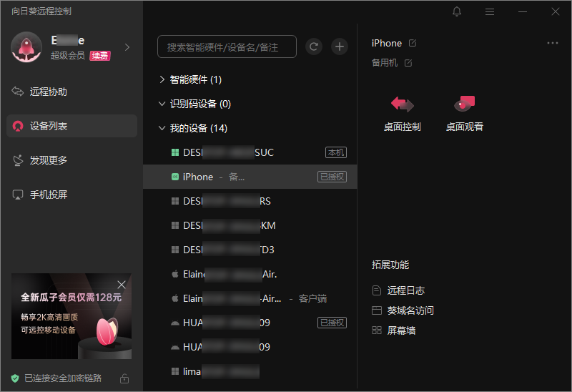572x392 pixels.
Task: Add a new device with plus icon
Action: click(x=339, y=46)
